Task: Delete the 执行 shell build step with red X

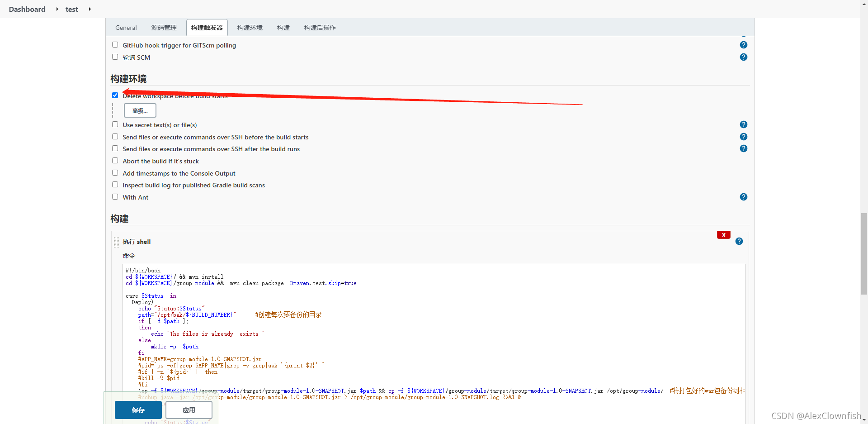Action: click(723, 235)
